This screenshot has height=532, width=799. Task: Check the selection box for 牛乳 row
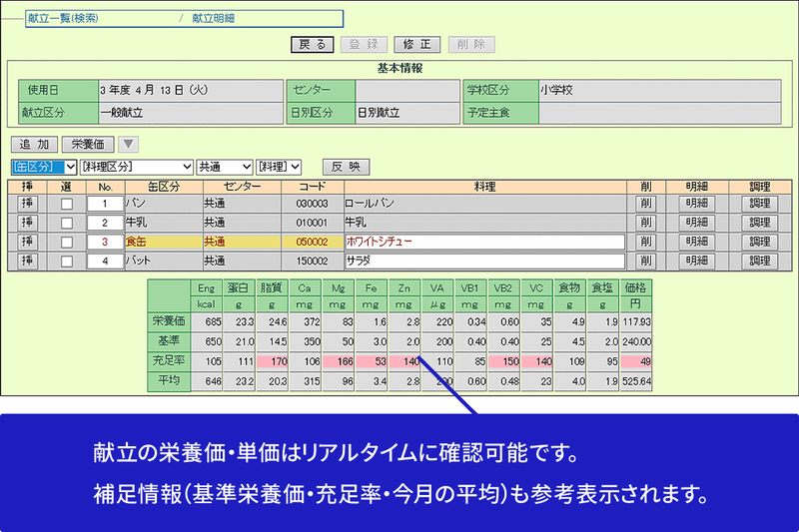[x=66, y=223]
